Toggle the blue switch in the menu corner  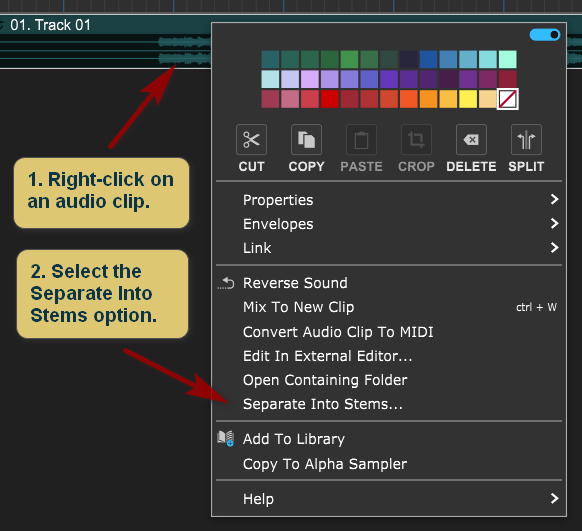(545, 35)
